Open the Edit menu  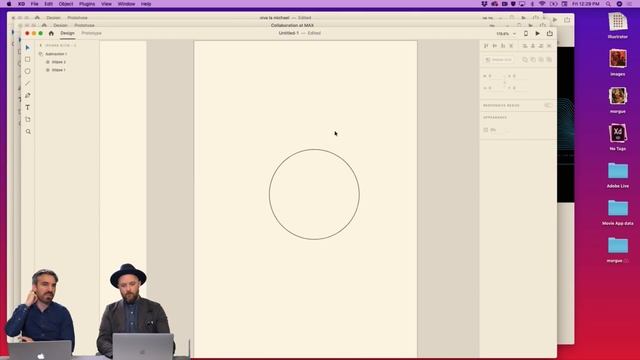point(48,4)
